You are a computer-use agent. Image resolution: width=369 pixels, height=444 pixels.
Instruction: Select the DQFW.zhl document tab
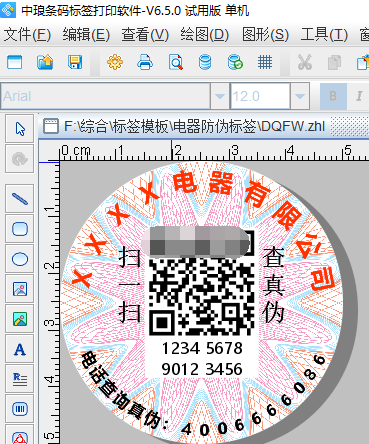tap(184, 126)
